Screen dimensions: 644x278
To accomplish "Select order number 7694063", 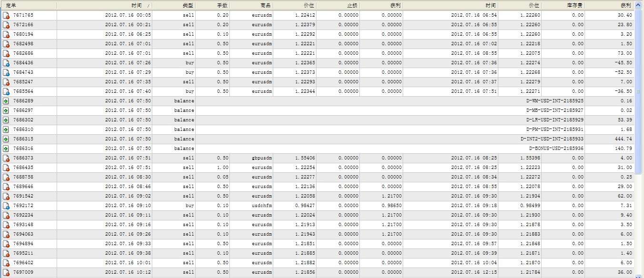I will pyautogui.click(x=23, y=234).
